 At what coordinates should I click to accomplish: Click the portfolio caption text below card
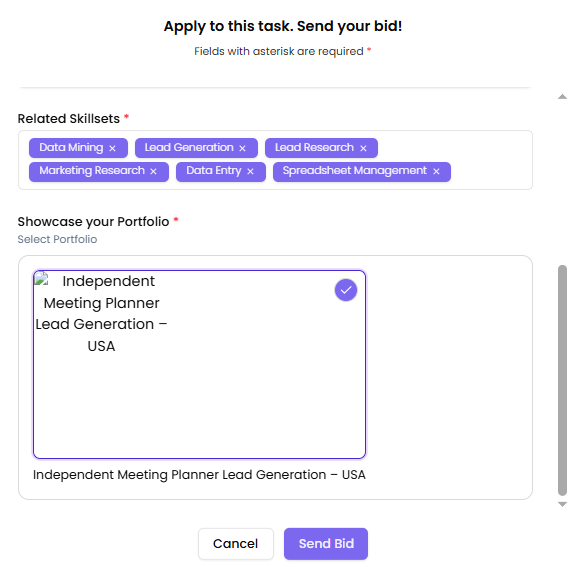(x=199, y=475)
